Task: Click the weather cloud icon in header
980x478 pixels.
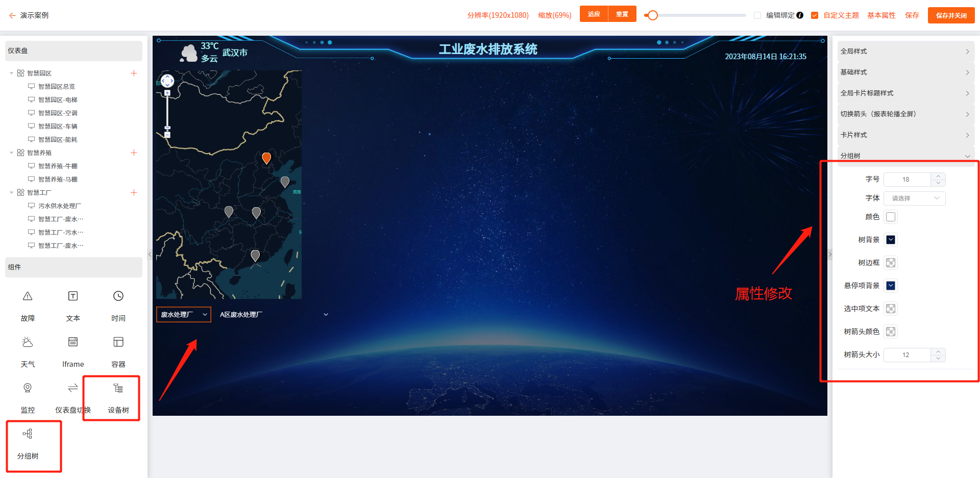Action: pos(189,53)
